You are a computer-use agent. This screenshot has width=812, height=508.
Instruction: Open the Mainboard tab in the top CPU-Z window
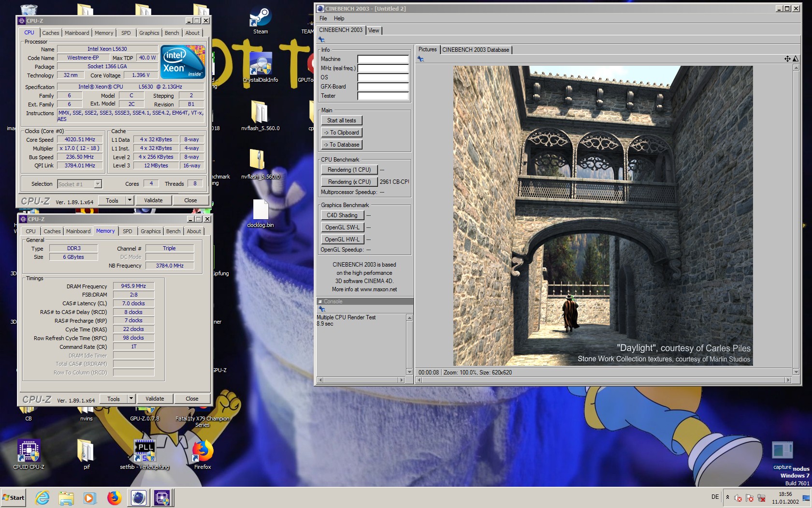click(x=77, y=33)
